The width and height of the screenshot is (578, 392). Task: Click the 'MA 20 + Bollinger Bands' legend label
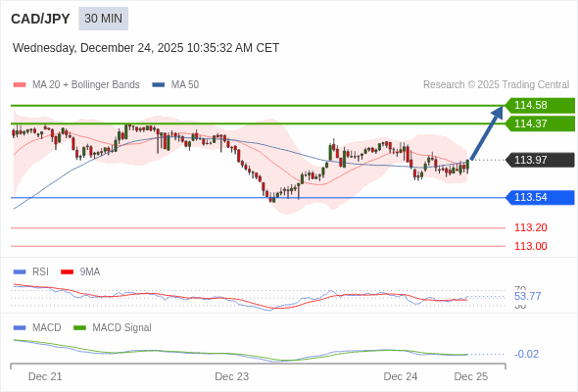(x=86, y=85)
